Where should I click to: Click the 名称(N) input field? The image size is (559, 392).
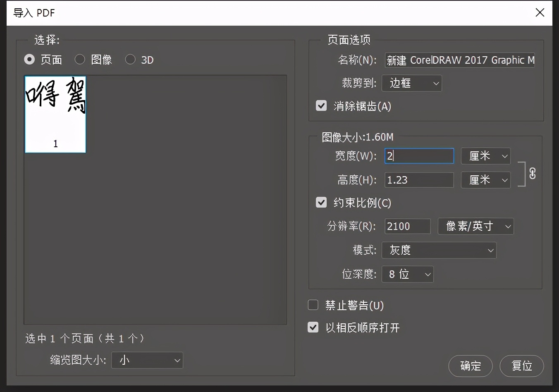(x=460, y=60)
